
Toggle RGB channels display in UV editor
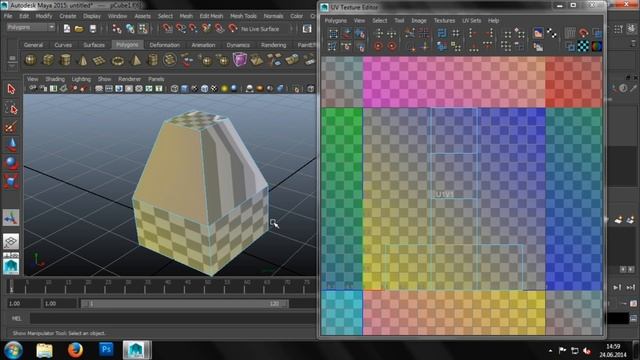click(x=596, y=46)
